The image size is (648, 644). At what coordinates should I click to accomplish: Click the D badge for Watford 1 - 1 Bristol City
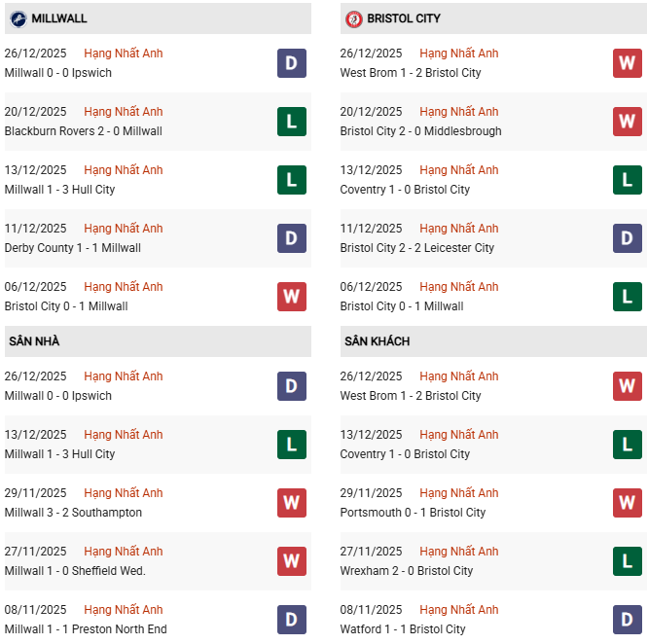[627, 620]
